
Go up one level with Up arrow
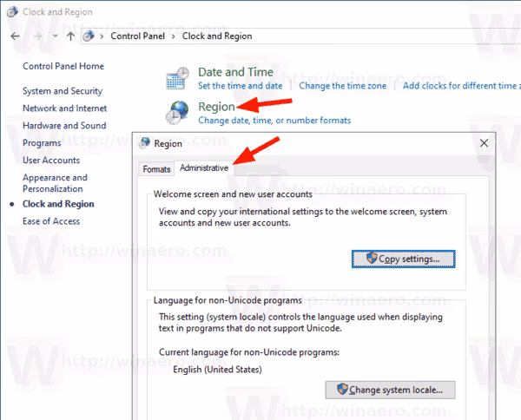tap(70, 36)
